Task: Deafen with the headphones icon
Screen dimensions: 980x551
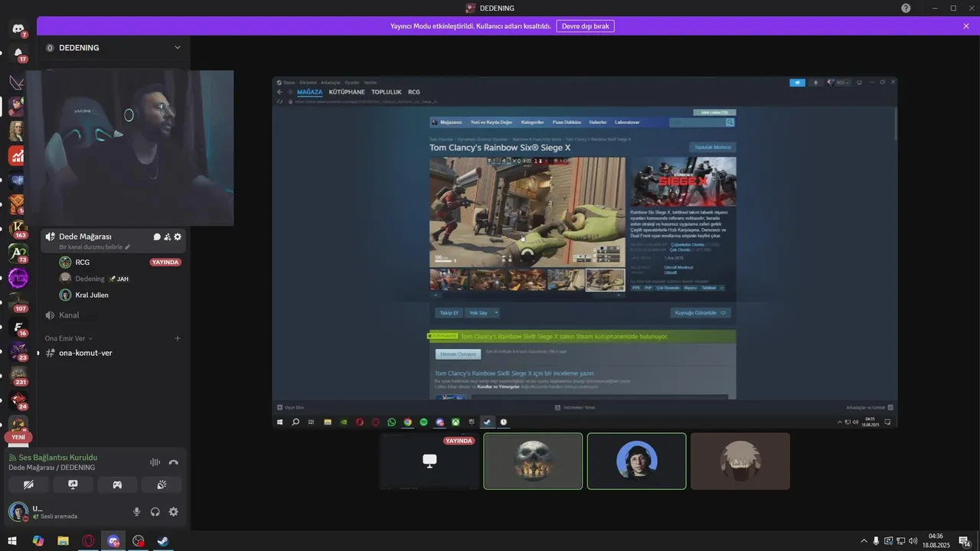Action: pyautogui.click(x=155, y=512)
